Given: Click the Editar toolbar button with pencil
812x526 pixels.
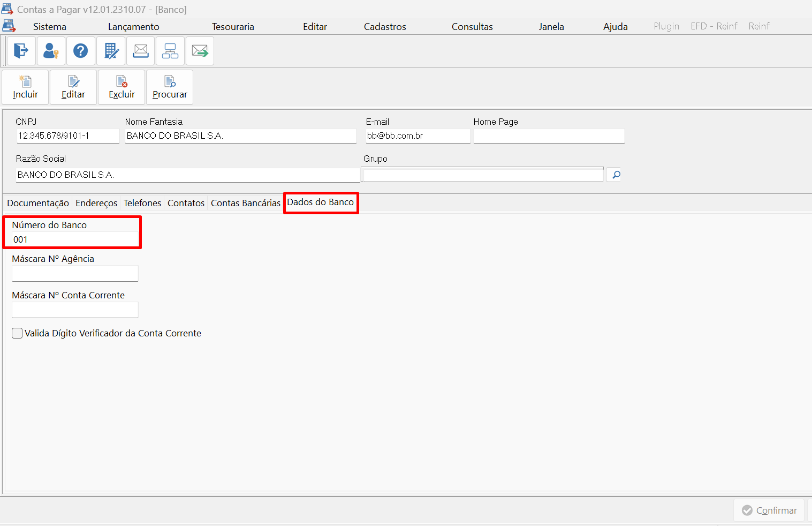Looking at the screenshot, I should pyautogui.click(x=73, y=87).
